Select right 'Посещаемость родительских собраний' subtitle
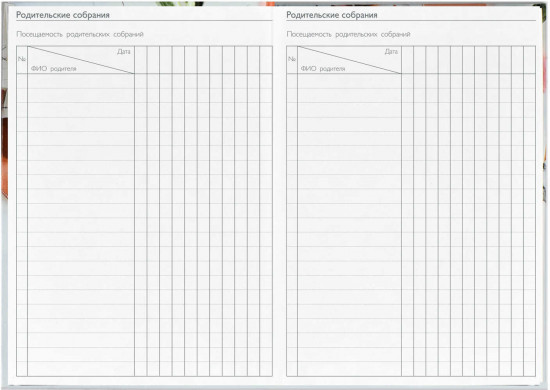The width and height of the screenshot is (550, 390). coord(348,34)
